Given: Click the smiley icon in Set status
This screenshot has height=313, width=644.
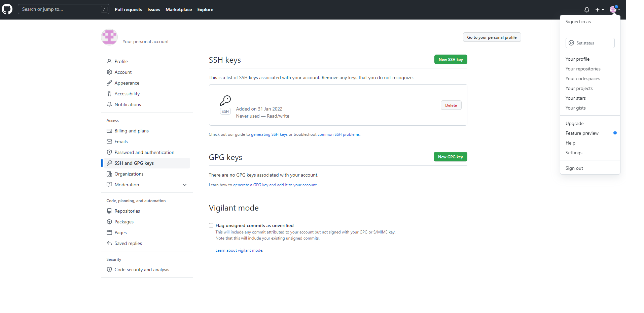Looking at the screenshot, I should click(x=571, y=43).
